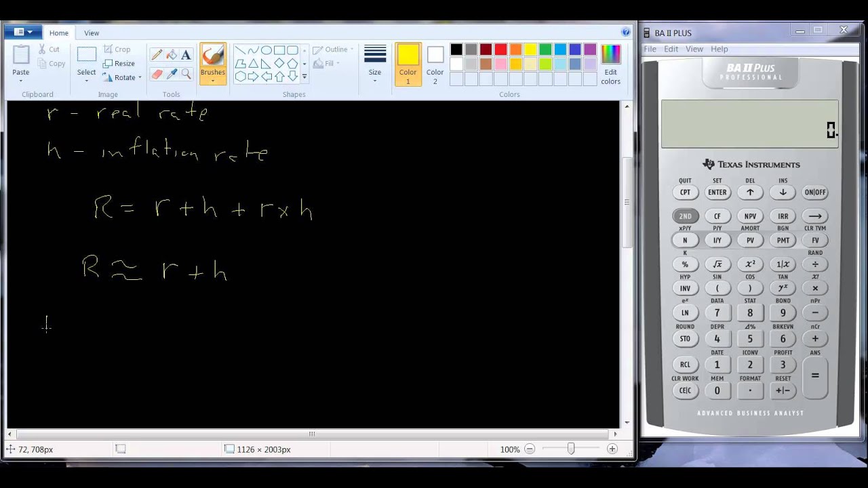Select the Pencil tool in Paint
This screenshot has width=868, height=488.
[157, 55]
